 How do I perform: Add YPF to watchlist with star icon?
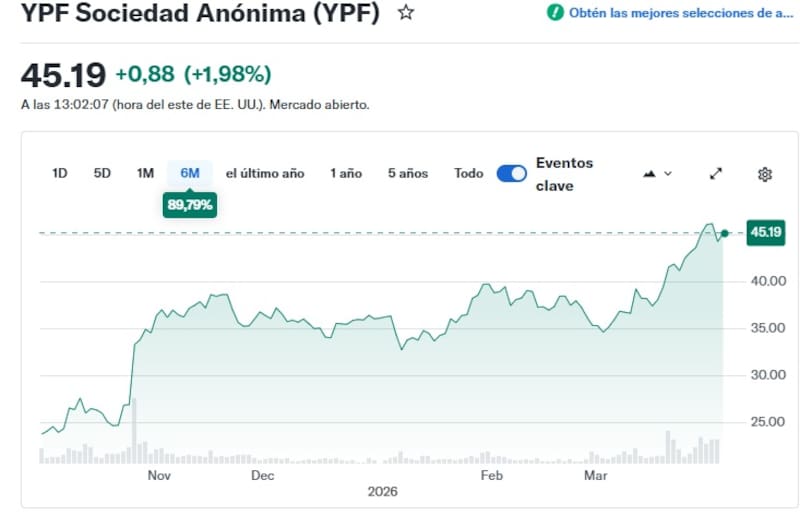[405, 13]
